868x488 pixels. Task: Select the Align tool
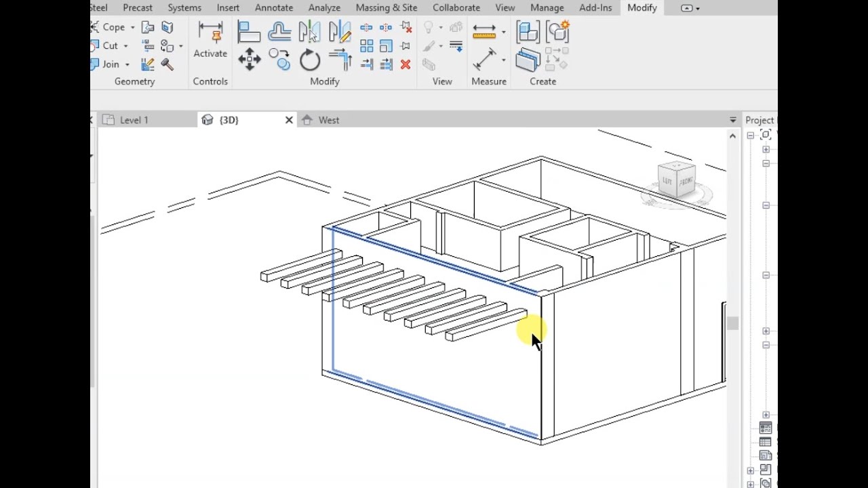pyautogui.click(x=249, y=32)
